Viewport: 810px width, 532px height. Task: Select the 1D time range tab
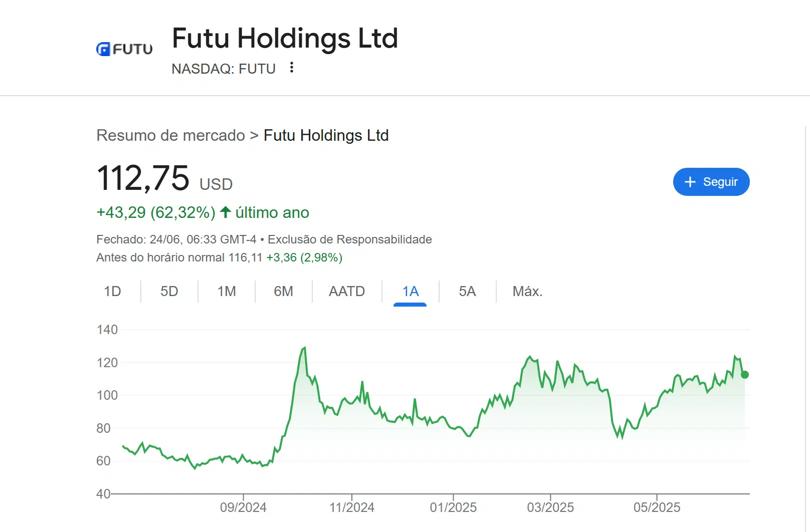pyautogui.click(x=112, y=292)
